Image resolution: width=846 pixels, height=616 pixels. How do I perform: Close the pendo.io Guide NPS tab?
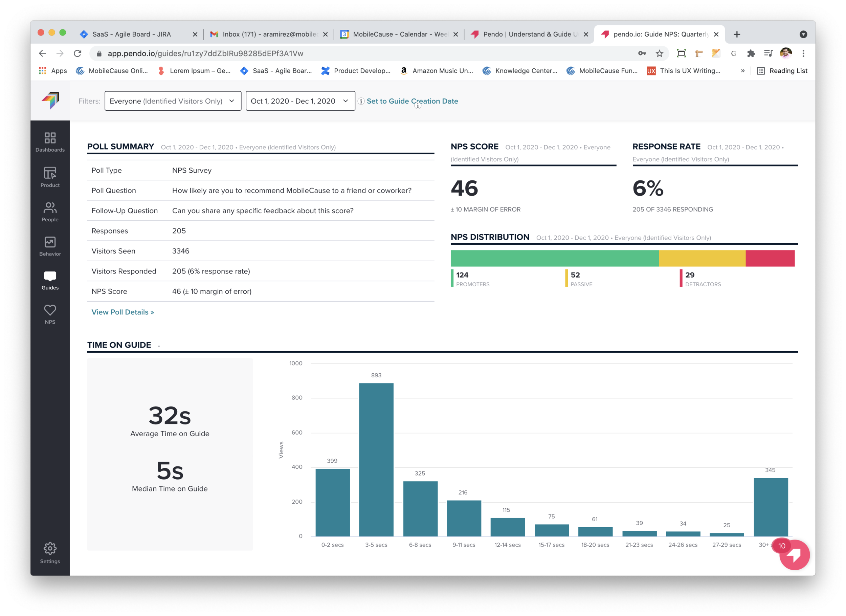(x=716, y=34)
